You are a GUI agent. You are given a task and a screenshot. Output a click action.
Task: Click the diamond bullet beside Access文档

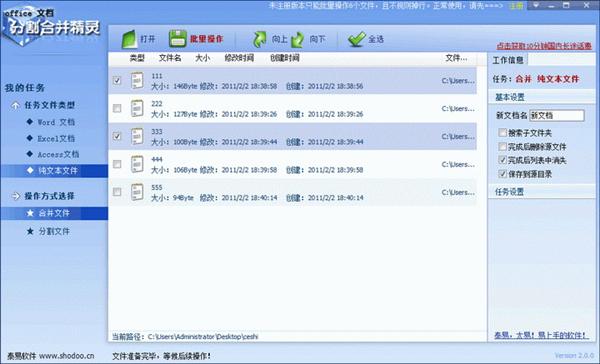(29, 154)
